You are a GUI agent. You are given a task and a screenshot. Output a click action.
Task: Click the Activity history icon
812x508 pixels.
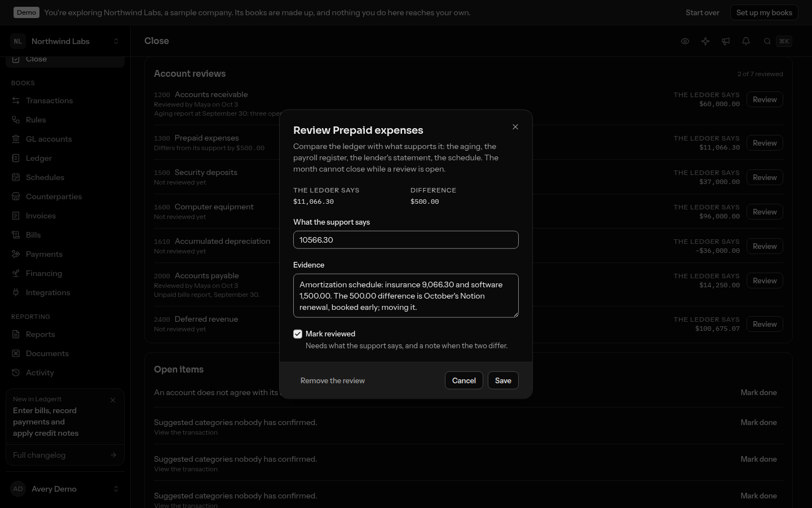point(16,373)
